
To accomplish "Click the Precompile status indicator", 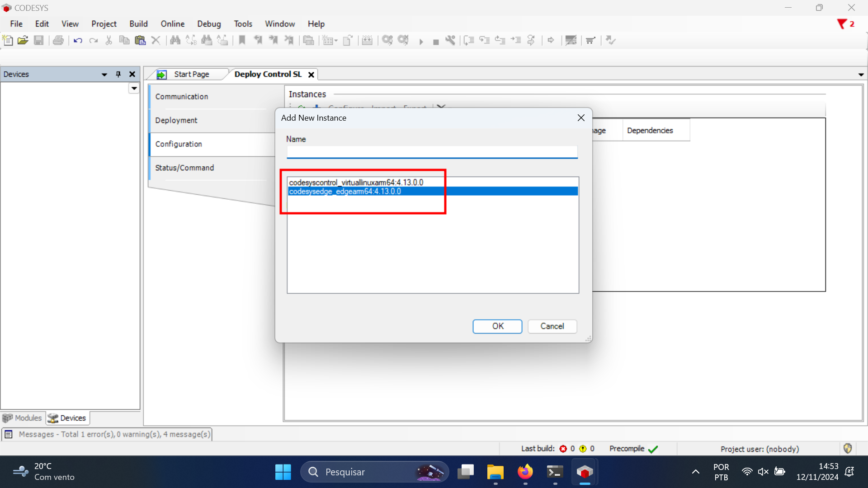I will point(633,449).
